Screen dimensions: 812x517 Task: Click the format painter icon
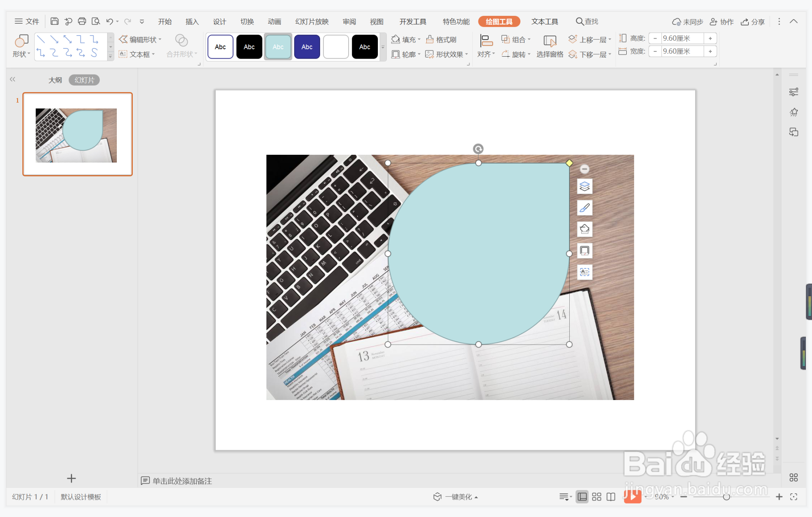click(441, 40)
